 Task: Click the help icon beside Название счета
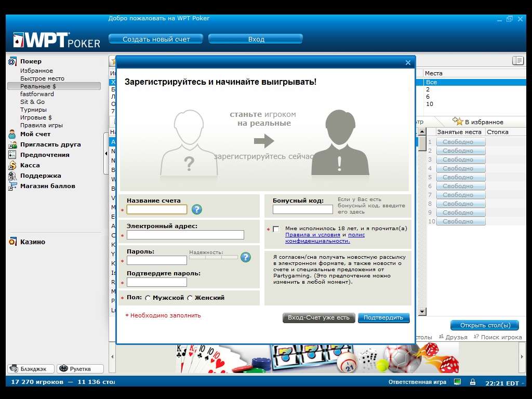(x=196, y=209)
